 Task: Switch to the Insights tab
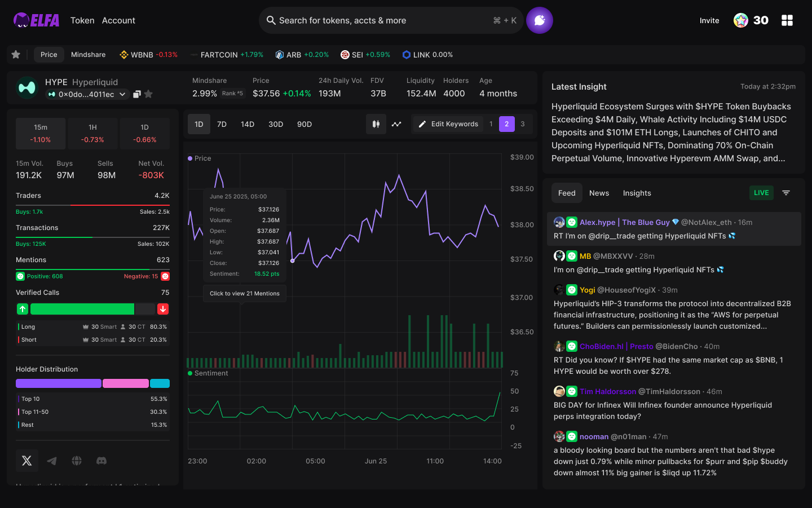coord(637,193)
